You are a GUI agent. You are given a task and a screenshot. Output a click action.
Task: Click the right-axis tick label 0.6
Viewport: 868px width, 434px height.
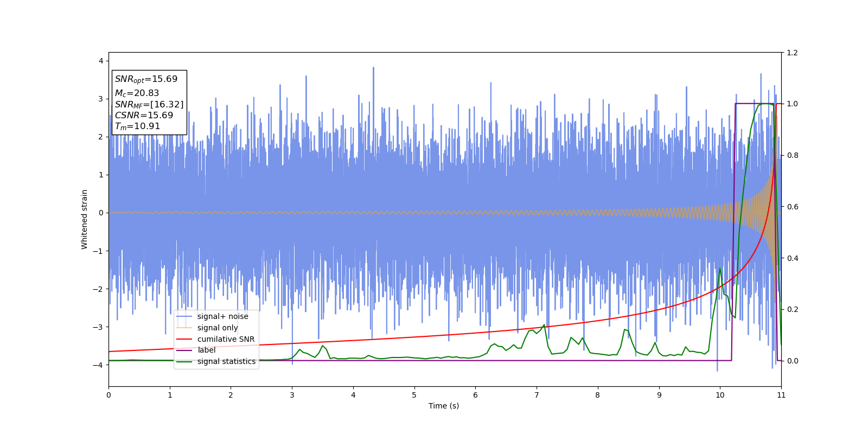pyautogui.click(x=792, y=207)
